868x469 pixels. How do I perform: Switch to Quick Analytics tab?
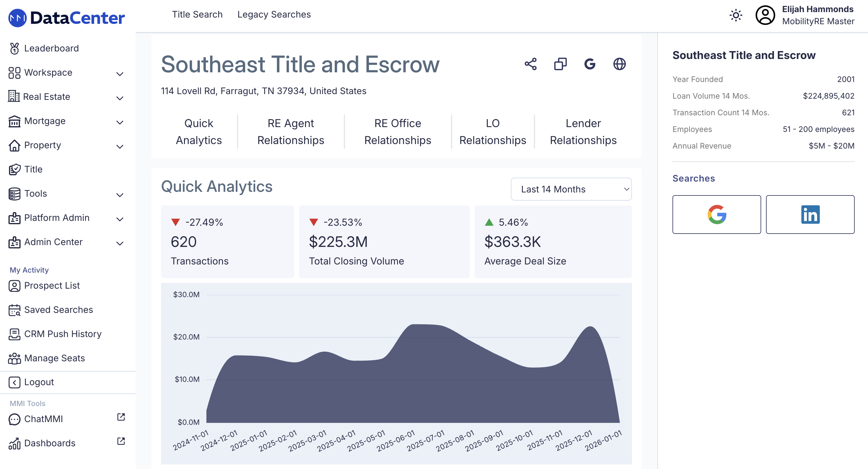(199, 132)
